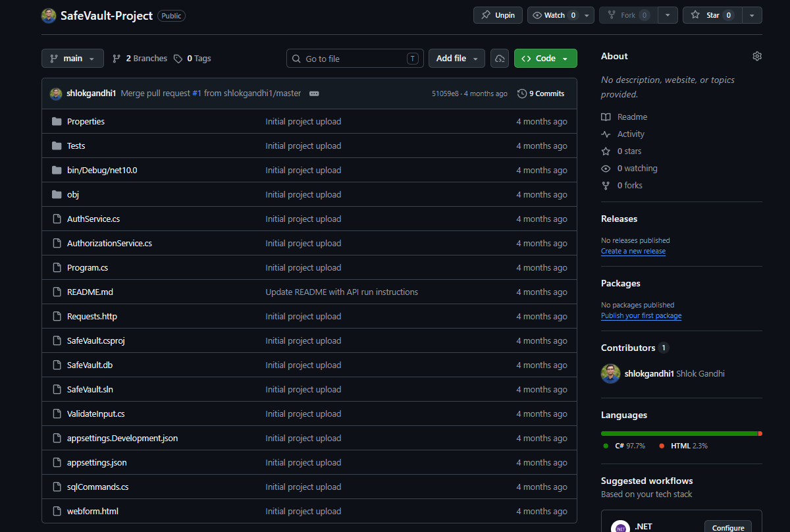
Task: Click the cloud upload icon button beside Add file
Action: (x=500, y=59)
